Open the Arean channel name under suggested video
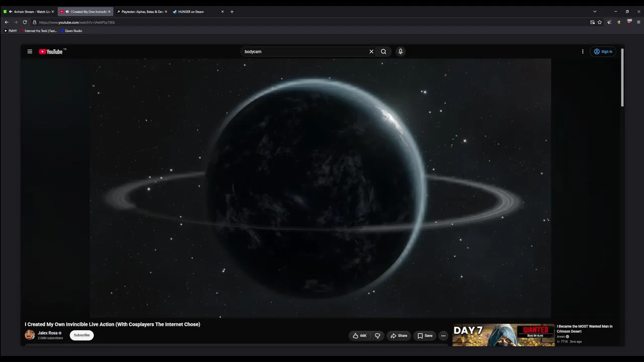Viewport: 644px width, 362px height. pos(561,336)
